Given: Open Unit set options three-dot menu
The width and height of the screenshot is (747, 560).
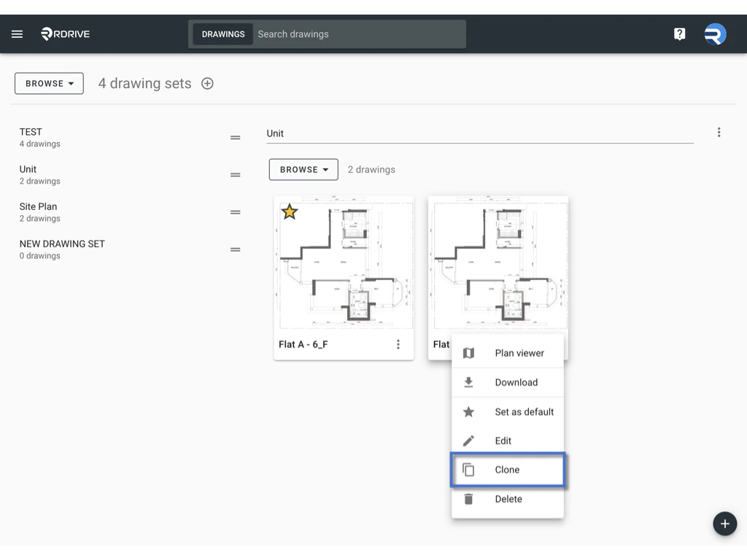Looking at the screenshot, I should pyautogui.click(x=719, y=133).
